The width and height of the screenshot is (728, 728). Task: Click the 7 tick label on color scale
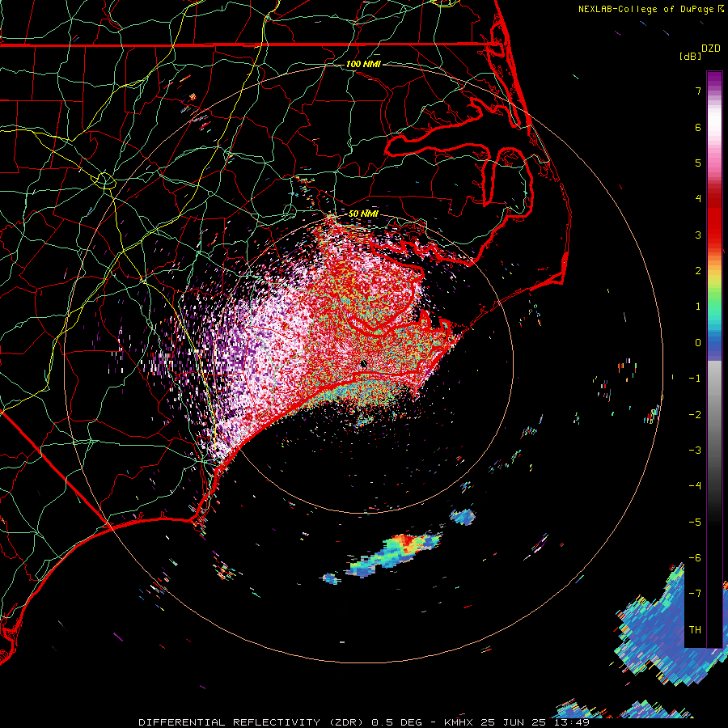tap(698, 91)
